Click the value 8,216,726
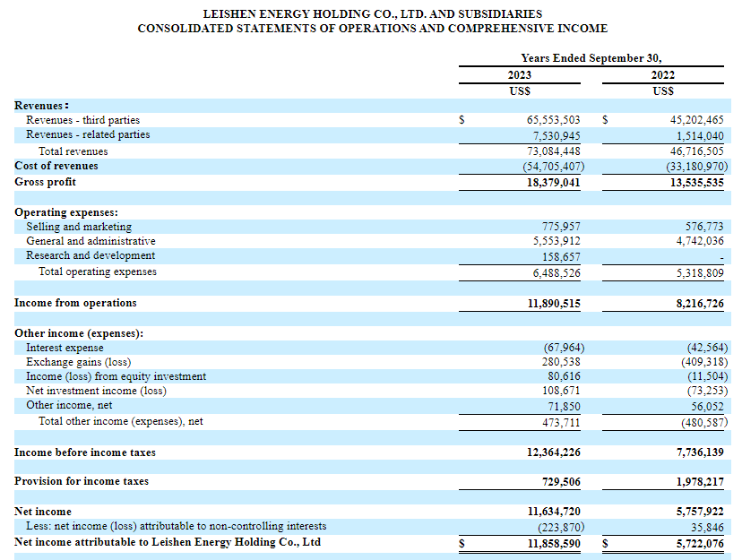Screen dimensions: 742x560 701,304
